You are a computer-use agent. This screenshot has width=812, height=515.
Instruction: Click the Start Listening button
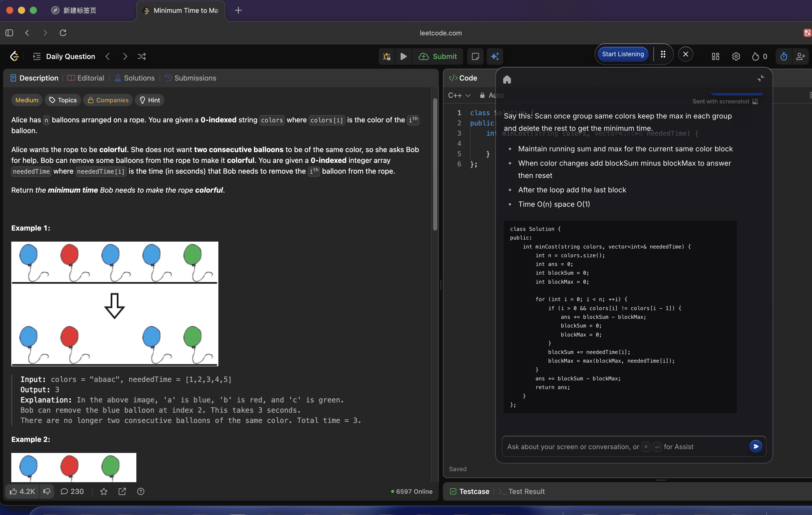tap(622, 54)
